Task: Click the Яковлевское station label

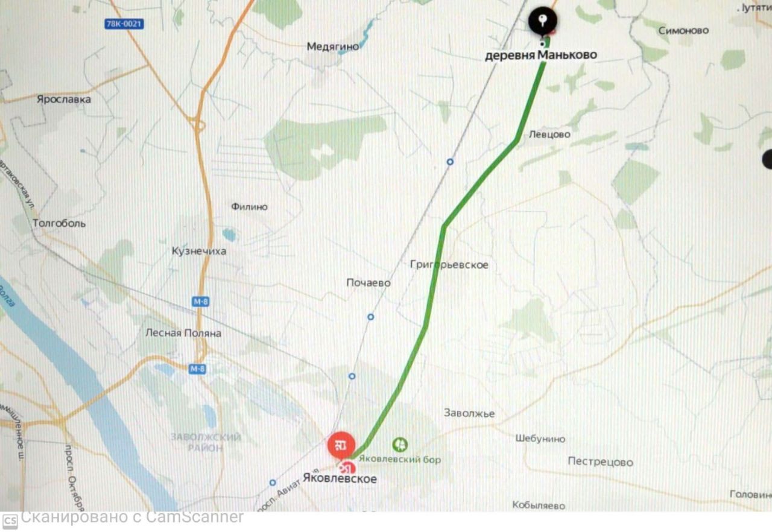Action: pyautogui.click(x=340, y=479)
